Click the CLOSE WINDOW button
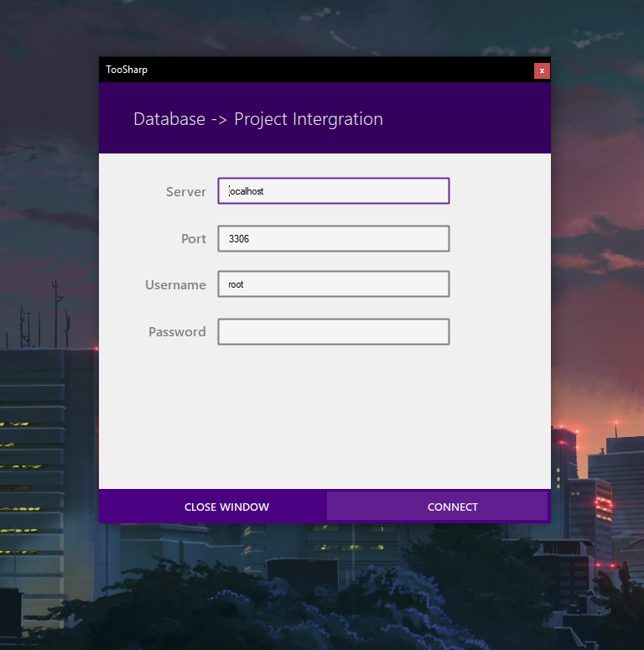 click(x=226, y=507)
